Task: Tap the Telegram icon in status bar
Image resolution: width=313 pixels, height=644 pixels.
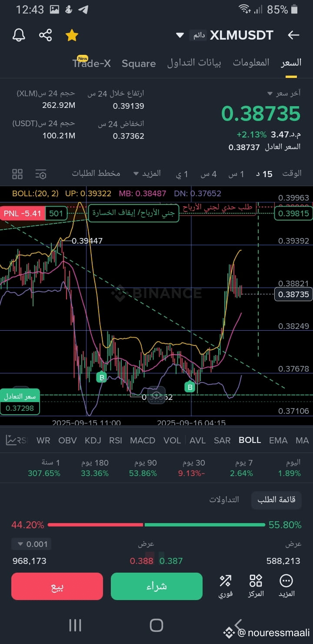Action: click(x=84, y=10)
